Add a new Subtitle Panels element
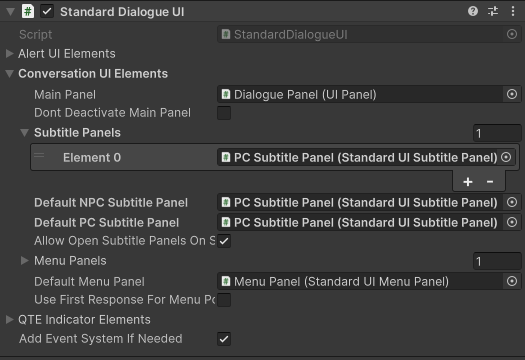 coord(468,182)
